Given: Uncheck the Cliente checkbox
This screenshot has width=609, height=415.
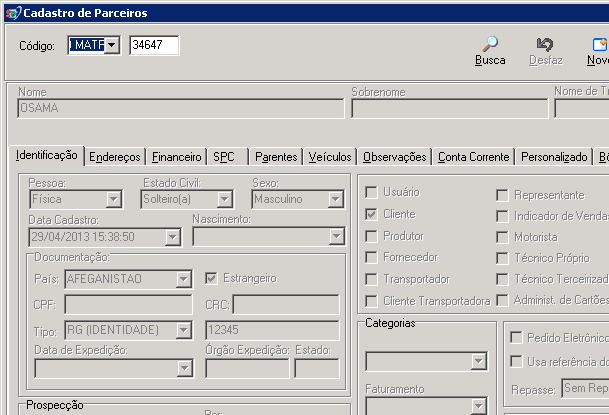Looking at the screenshot, I should (371, 214).
